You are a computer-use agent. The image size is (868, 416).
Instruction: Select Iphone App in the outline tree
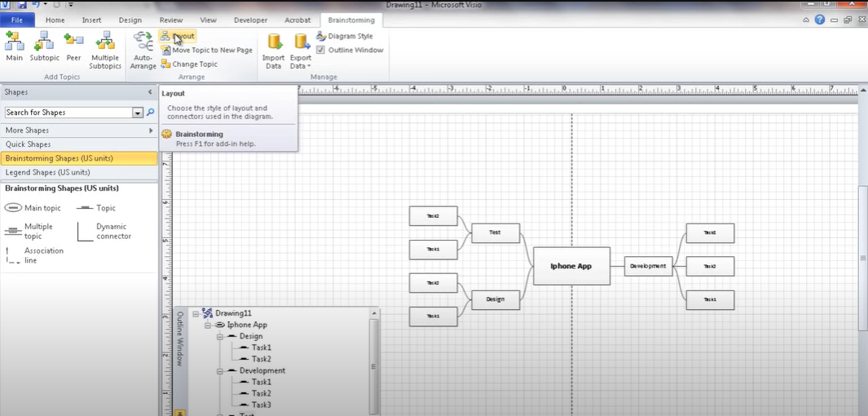(x=247, y=325)
